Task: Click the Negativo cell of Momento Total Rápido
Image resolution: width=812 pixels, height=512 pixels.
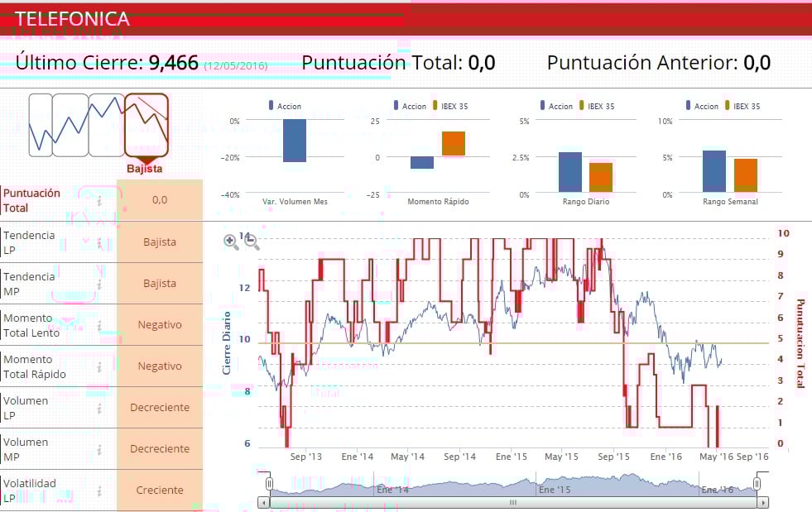Action: tap(160, 366)
